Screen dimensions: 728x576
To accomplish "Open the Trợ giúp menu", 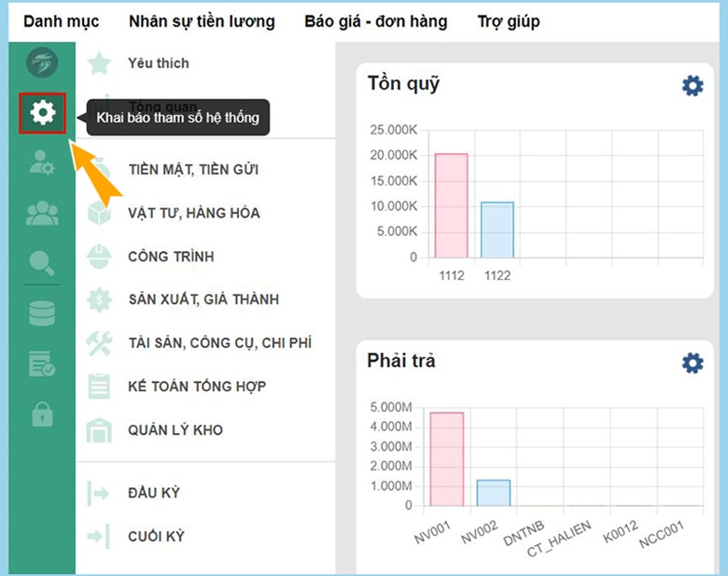I will coord(508,21).
